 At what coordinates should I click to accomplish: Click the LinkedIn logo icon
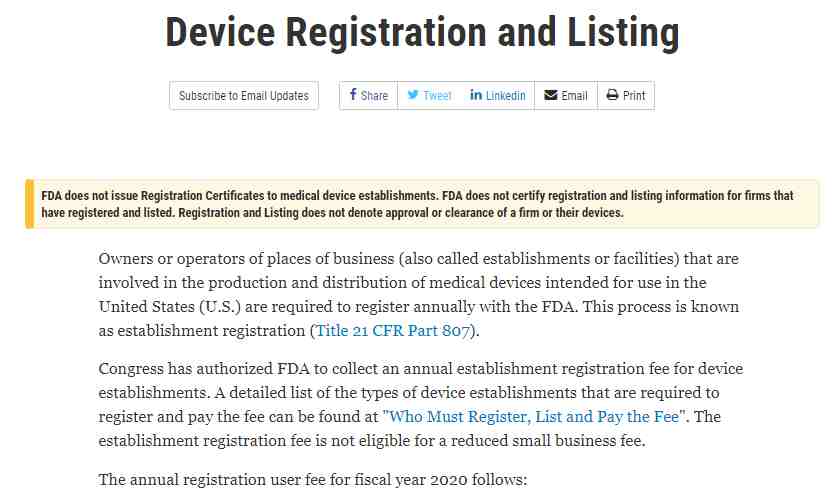coord(476,95)
